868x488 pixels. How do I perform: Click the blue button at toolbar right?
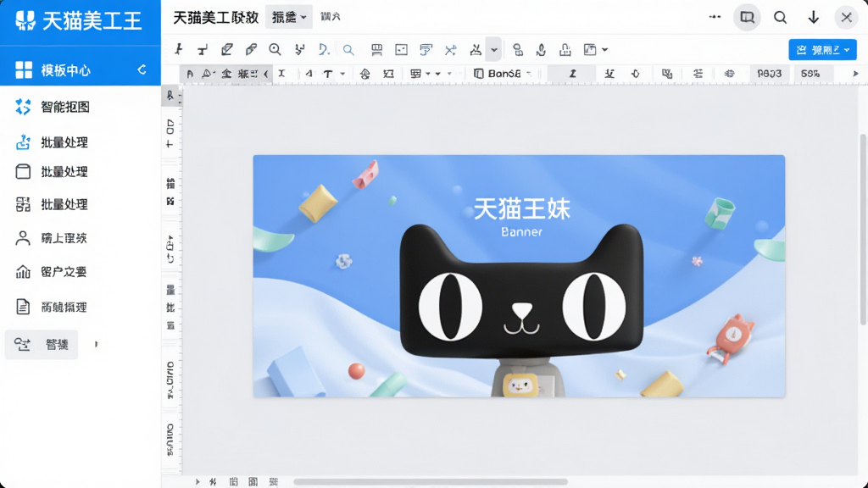click(x=822, y=50)
